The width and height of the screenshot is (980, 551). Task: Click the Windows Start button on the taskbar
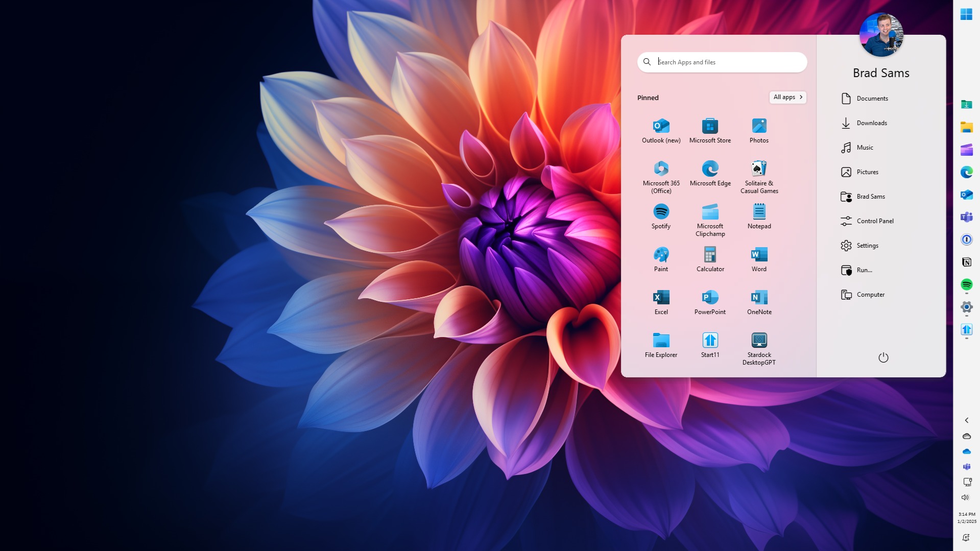(966, 14)
